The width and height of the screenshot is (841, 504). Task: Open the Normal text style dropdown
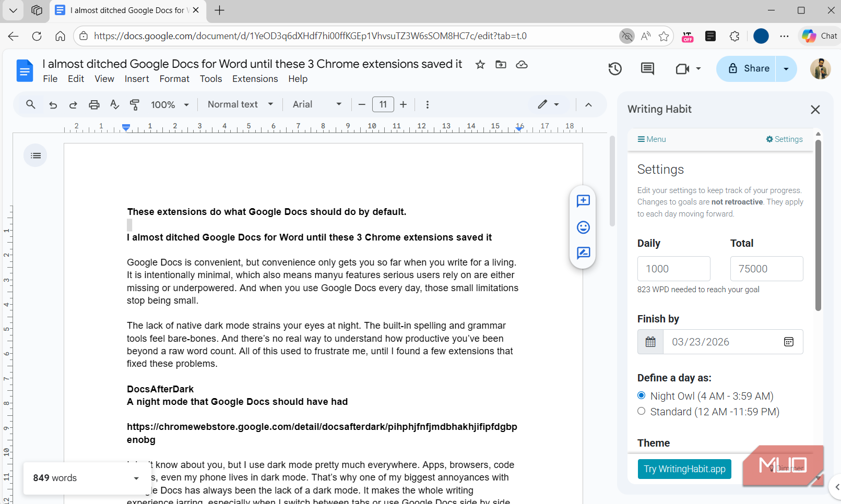pyautogui.click(x=240, y=104)
